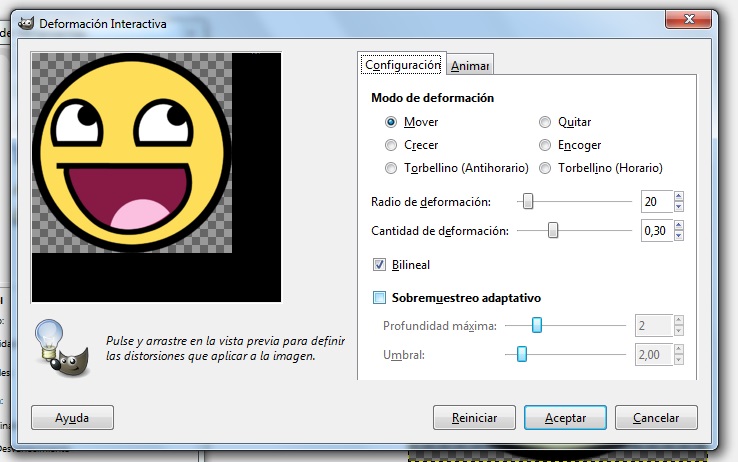The image size is (738, 462).
Task: Click the Umbral value field
Action: [x=654, y=354]
